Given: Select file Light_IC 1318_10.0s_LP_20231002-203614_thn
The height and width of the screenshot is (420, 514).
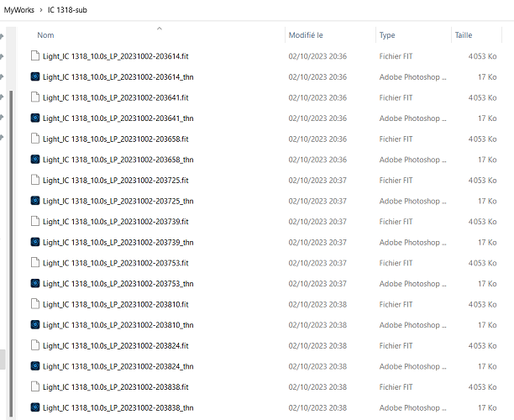Looking at the screenshot, I should (118, 76).
